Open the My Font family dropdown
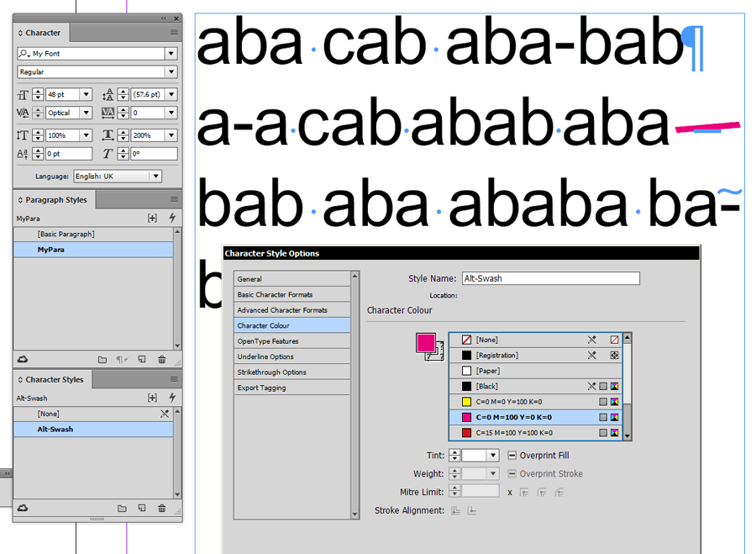Viewport: 756px width, 554px height. [x=171, y=52]
